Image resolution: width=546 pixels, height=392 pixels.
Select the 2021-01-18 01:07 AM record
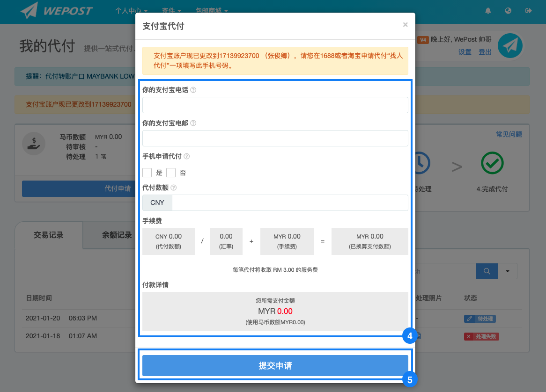pos(61,336)
